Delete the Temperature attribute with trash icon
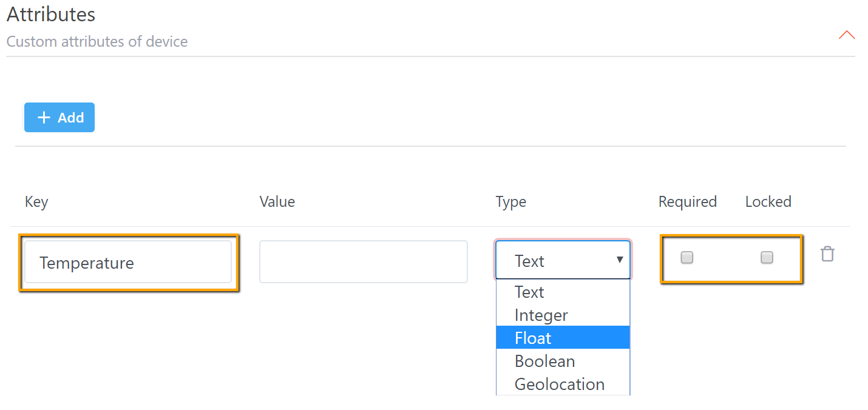The image size is (868, 410). coord(827,254)
